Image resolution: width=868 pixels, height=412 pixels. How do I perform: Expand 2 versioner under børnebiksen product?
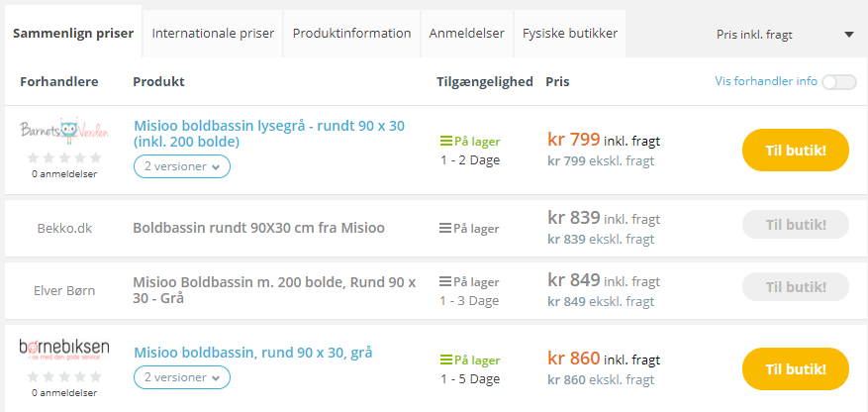[182, 377]
